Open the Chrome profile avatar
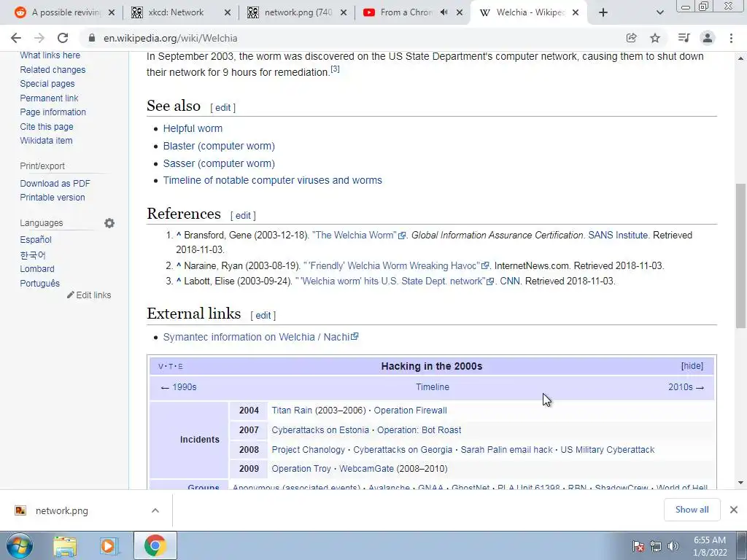This screenshot has width=747, height=560. click(x=708, y=38)
